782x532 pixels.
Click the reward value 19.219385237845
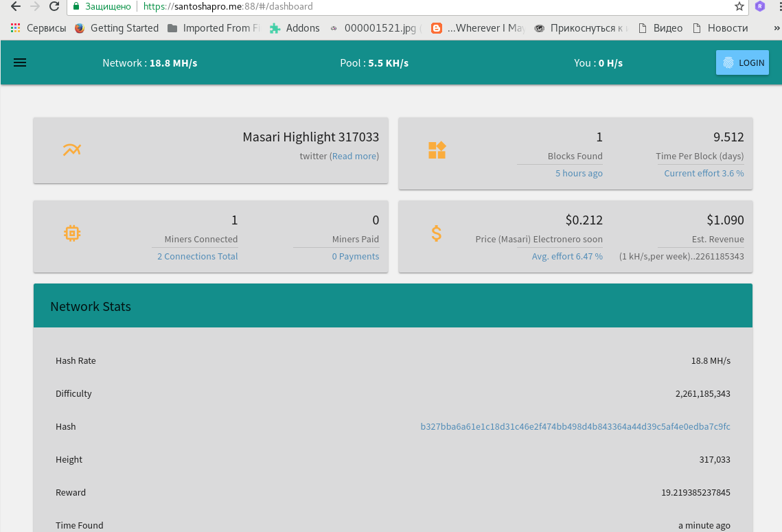click(695, 492)
